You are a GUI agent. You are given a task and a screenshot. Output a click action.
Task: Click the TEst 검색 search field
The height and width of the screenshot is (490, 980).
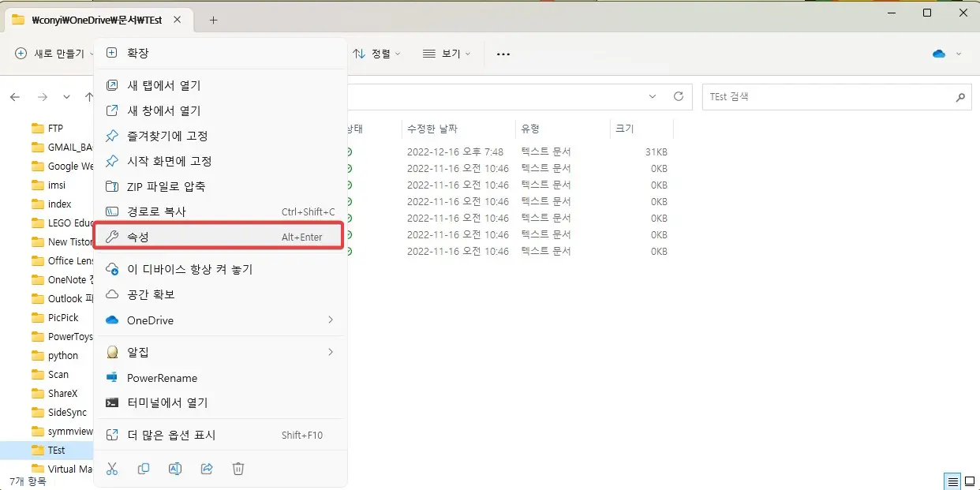point(837,96)
